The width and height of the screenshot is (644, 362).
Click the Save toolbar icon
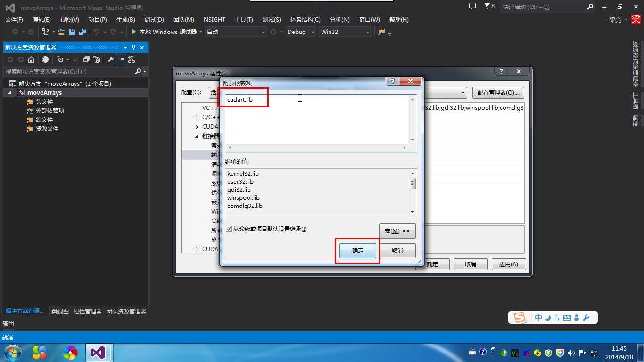(72, 32)
